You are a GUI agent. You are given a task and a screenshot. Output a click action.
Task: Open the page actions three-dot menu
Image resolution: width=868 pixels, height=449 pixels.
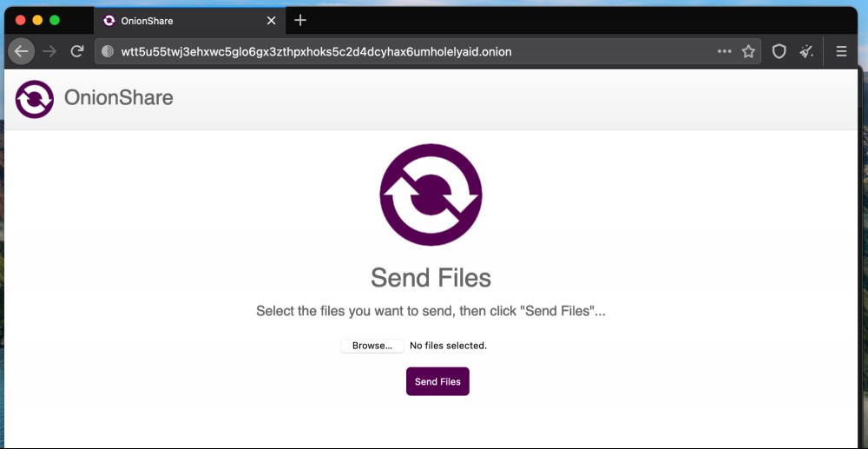point(724,51)
